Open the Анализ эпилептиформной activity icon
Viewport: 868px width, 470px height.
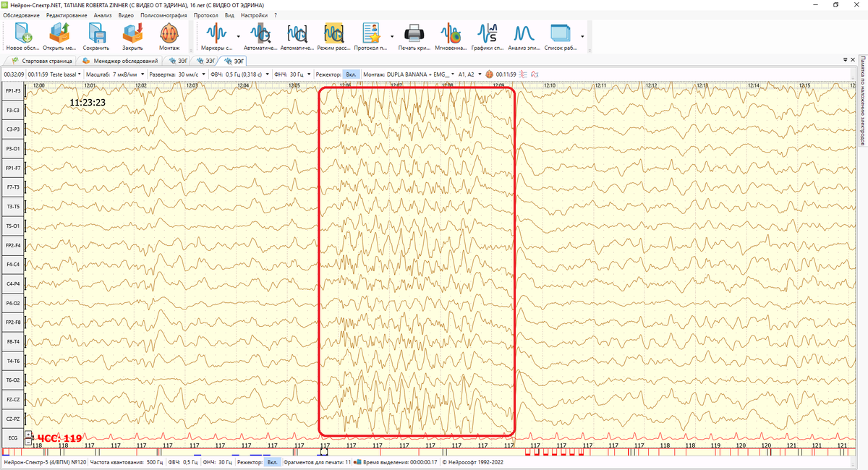point(524,36)
